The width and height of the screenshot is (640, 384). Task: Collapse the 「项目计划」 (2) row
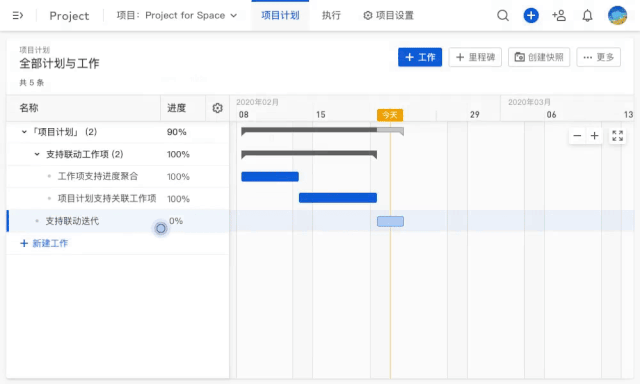click(x=24, y=132)
